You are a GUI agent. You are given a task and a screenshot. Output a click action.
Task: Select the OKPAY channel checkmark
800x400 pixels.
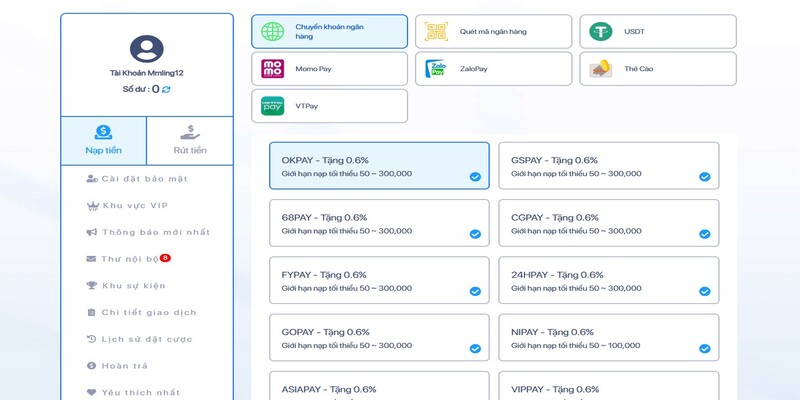point(475,177)
